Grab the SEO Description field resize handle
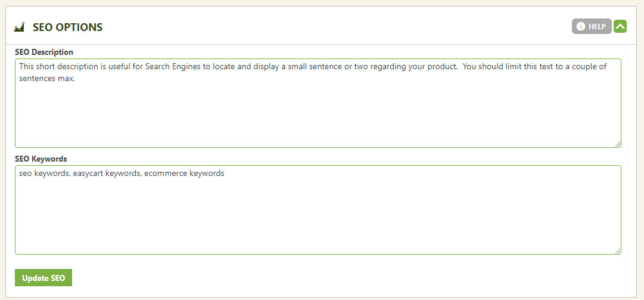644x300 pixels. (618, 145)
